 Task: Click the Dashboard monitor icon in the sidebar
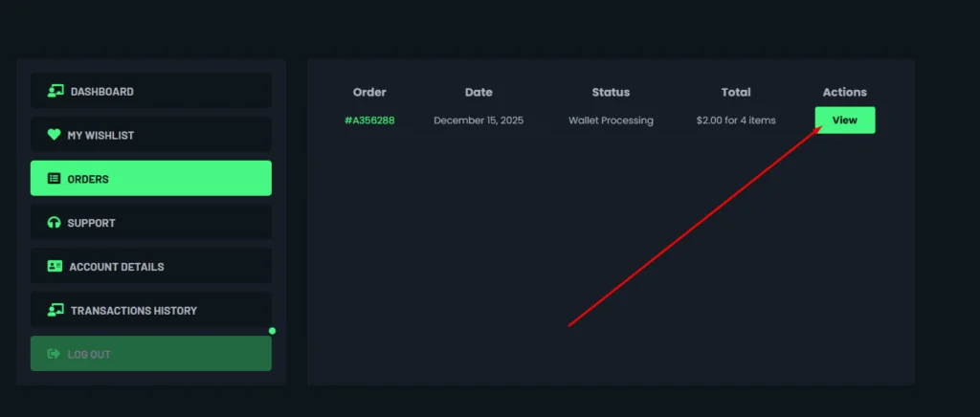tap(56, 92)
